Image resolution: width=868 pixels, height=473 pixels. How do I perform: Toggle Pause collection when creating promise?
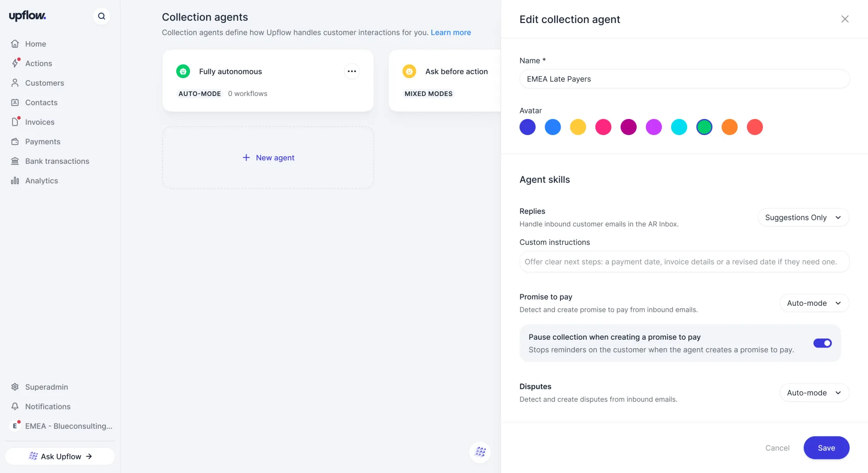click(x=822, y=343)
